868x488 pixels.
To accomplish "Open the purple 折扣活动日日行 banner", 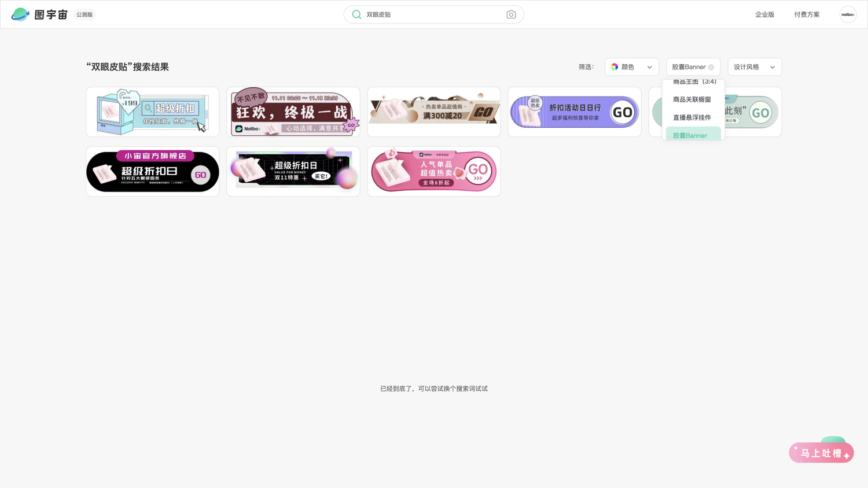I will click(x=575, y=112).
